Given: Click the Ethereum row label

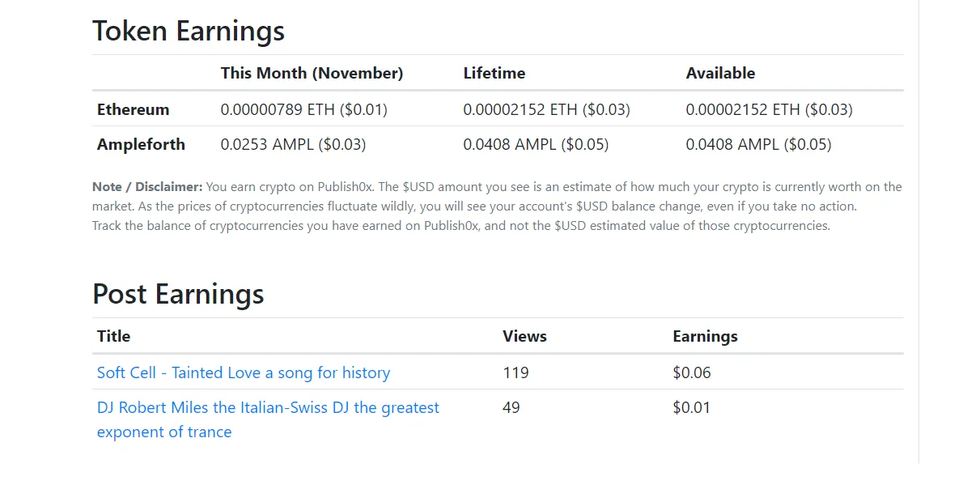Looking at the screenshot, I should point(134,109).
